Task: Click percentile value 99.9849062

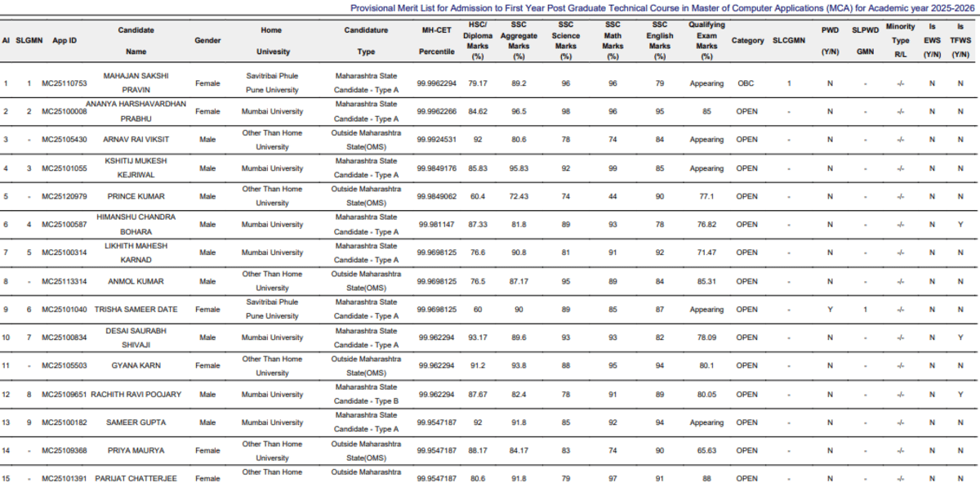Action: coord(436,196)
